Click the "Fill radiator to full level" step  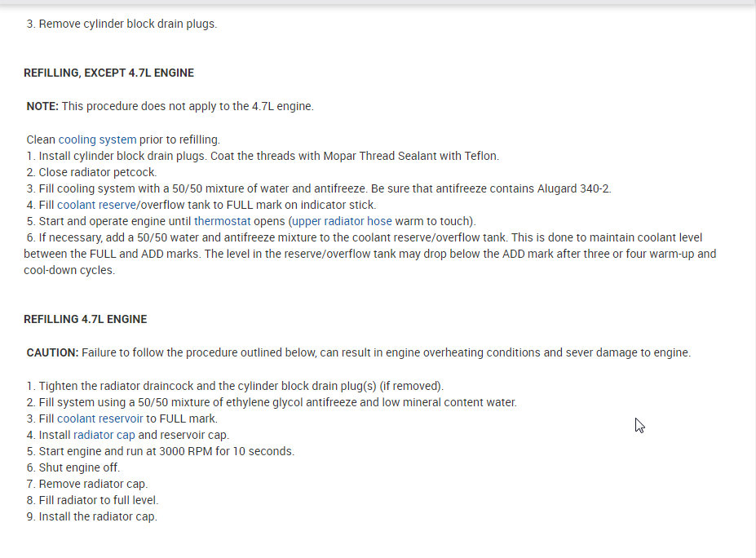[99, 500]
